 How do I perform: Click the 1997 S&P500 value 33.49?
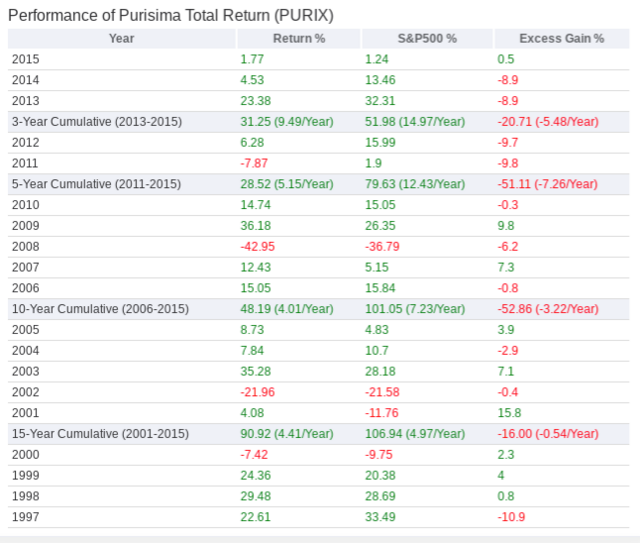380,517
